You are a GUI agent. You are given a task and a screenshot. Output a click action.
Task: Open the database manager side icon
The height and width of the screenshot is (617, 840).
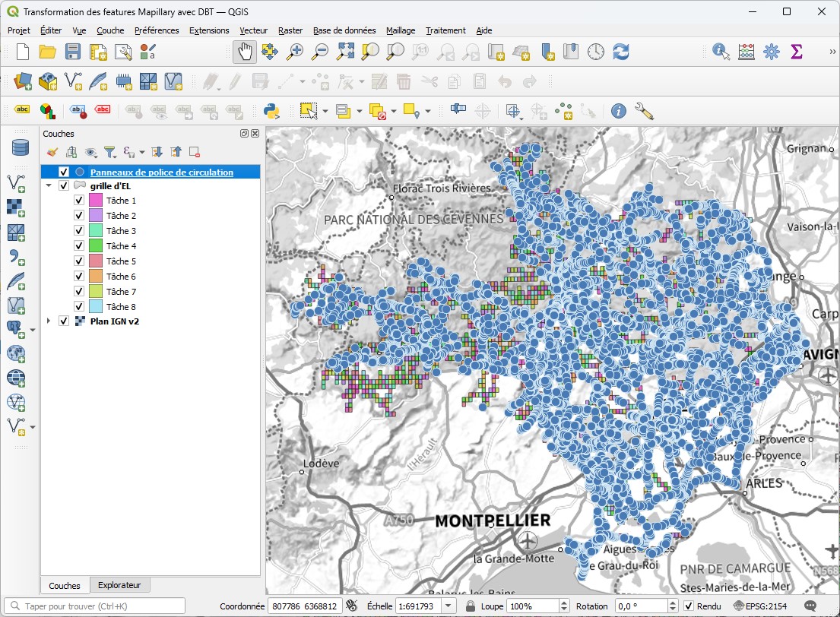click(20, 147)
